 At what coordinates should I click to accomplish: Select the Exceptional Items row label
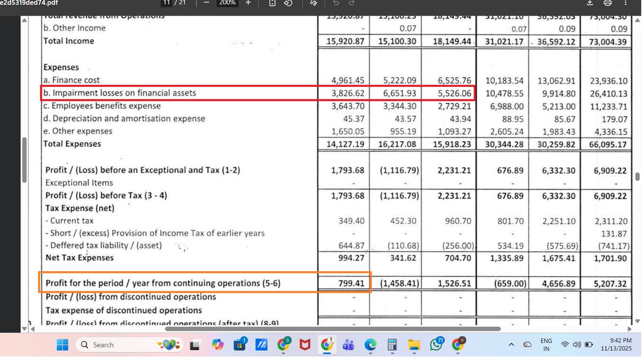79,183
